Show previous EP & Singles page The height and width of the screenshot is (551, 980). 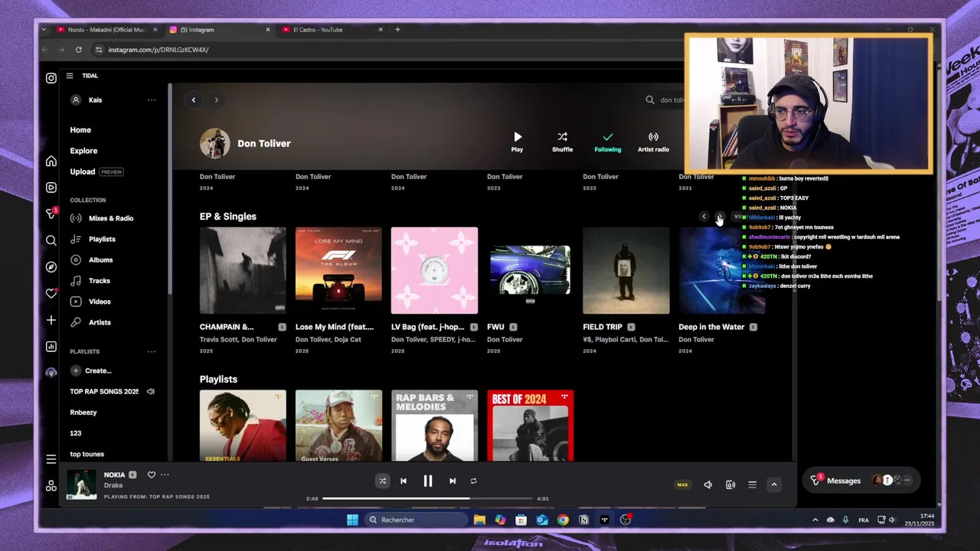click(x=704, y=217)
